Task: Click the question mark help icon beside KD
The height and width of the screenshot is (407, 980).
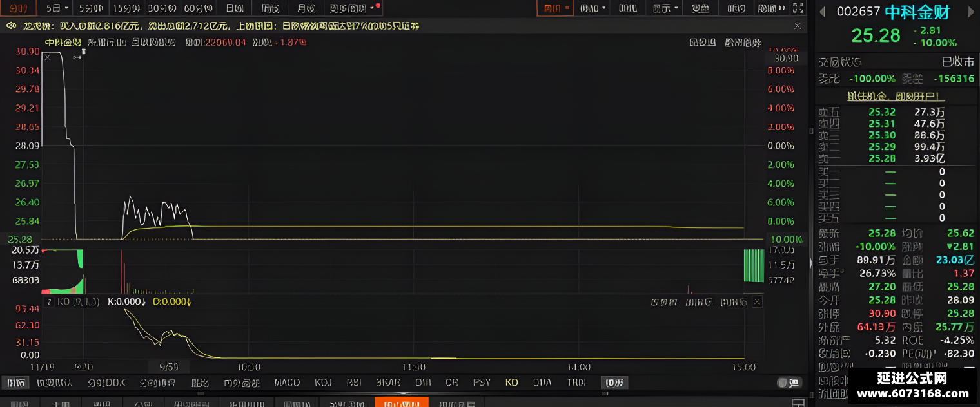Action: point(48,301)
